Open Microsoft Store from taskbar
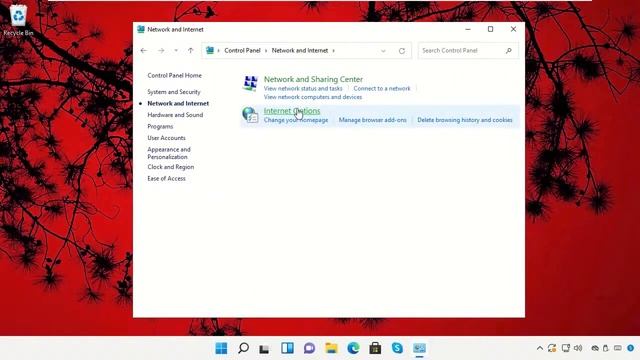640x360 pixels. pos(375,348)
